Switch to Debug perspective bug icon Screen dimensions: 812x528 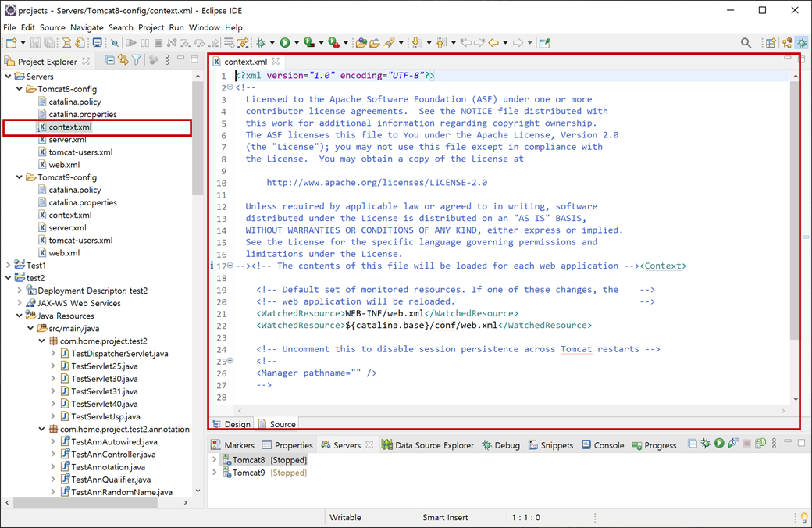pos(802,43)
